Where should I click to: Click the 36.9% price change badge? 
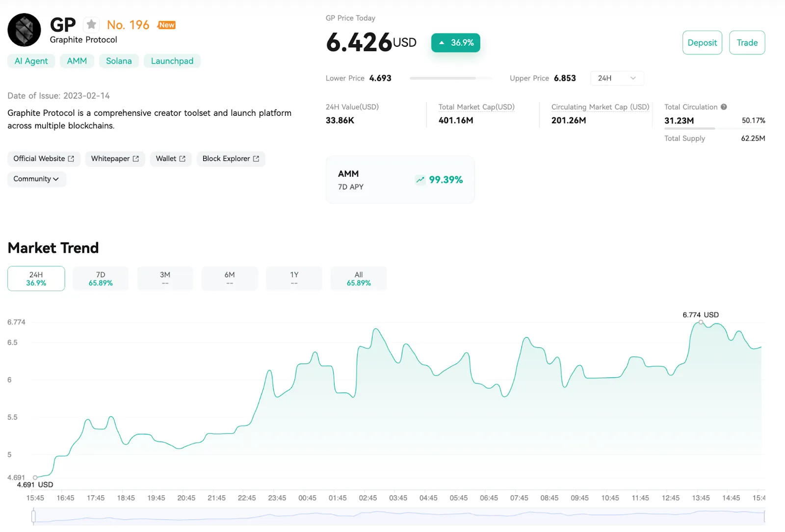pos(456,43)
